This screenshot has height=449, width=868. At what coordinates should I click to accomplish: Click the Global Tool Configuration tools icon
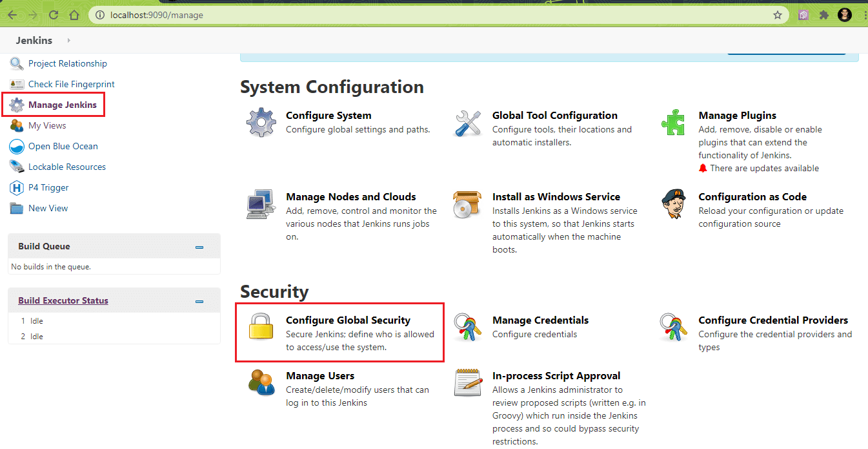468,123
